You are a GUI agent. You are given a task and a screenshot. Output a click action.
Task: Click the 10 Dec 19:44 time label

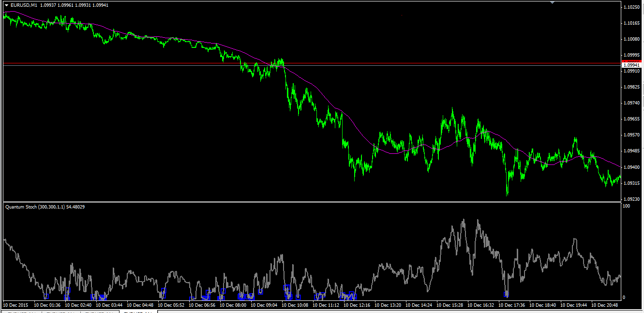pyautogui.click(x=574, y=305)
